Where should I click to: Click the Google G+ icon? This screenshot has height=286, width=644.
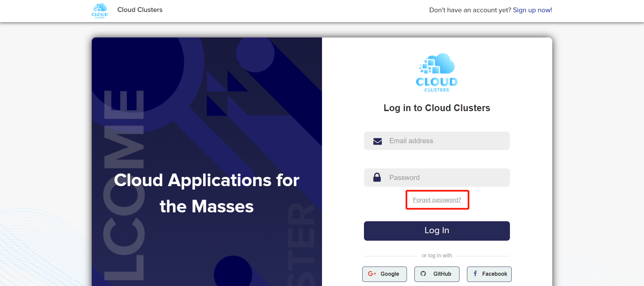click(372, 274)
